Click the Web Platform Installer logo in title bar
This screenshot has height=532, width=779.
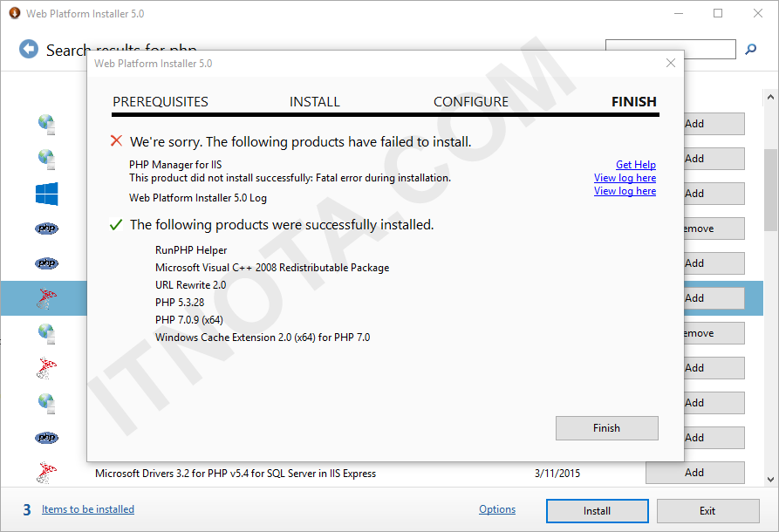point(15,13)
